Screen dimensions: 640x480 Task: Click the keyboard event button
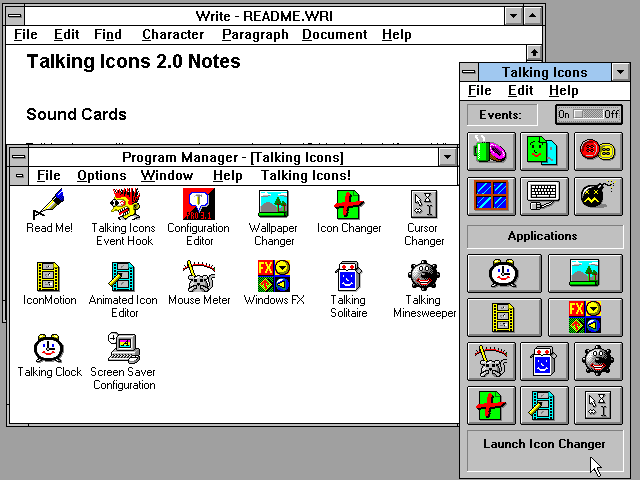click(x=544, y=196)
